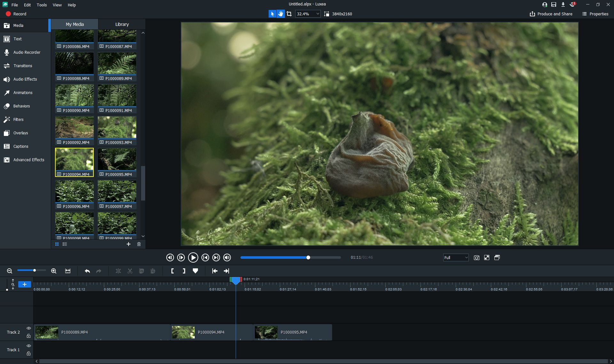Switch to the Library tab

tap(122, 24)
